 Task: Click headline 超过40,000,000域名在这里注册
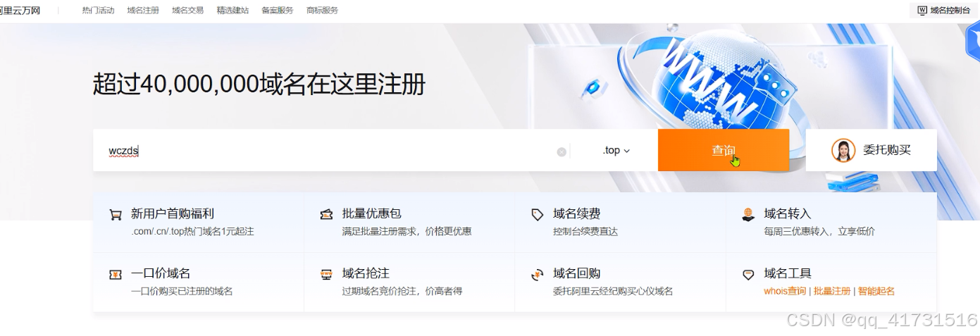(259, 85)
